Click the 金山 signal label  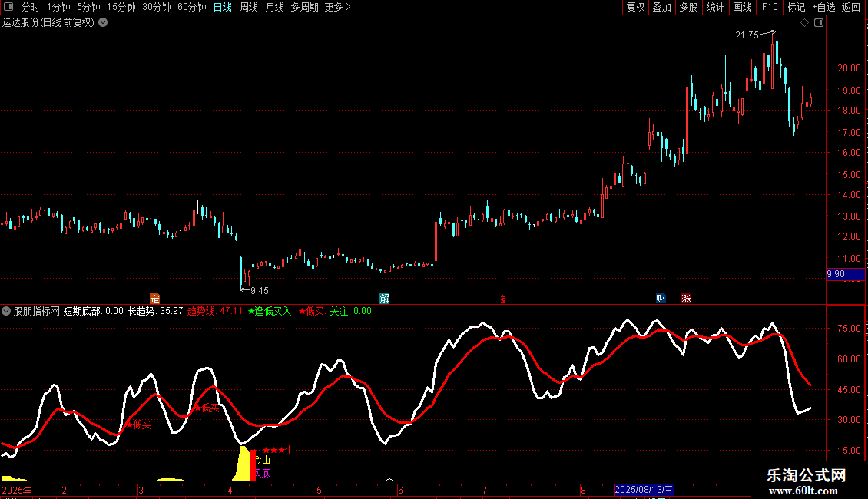pyautogui.click(x=263, y=461)
